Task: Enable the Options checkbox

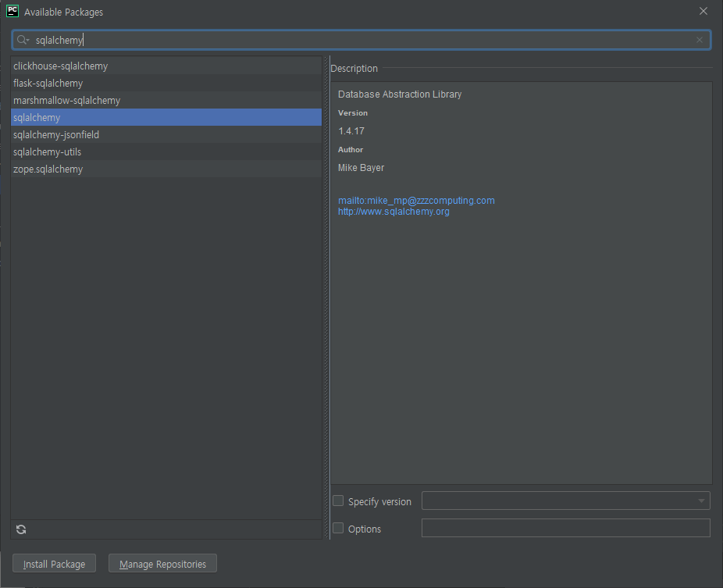Action: click(x=338, y=528)
